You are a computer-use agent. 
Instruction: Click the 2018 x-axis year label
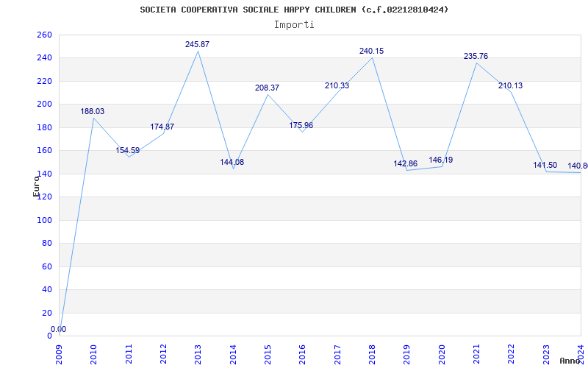[373, 353]
